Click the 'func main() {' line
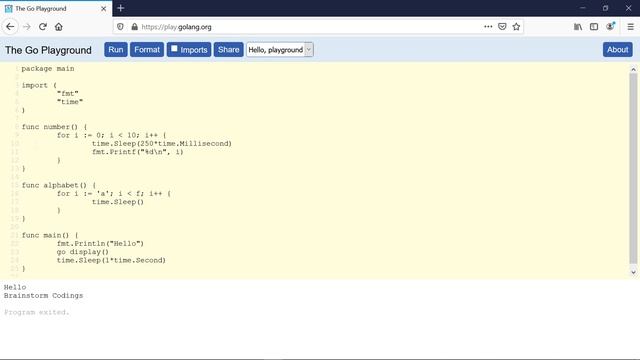The image size is (640, 360). [x=50, y=235]
